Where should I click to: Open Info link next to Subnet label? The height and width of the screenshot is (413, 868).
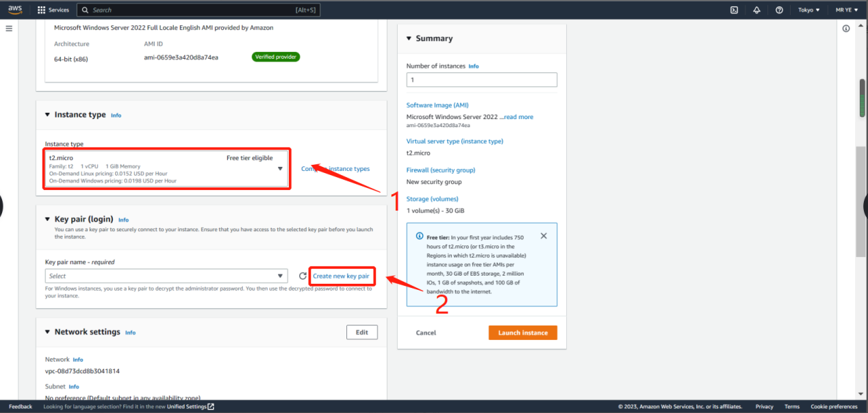pos(74,387)
